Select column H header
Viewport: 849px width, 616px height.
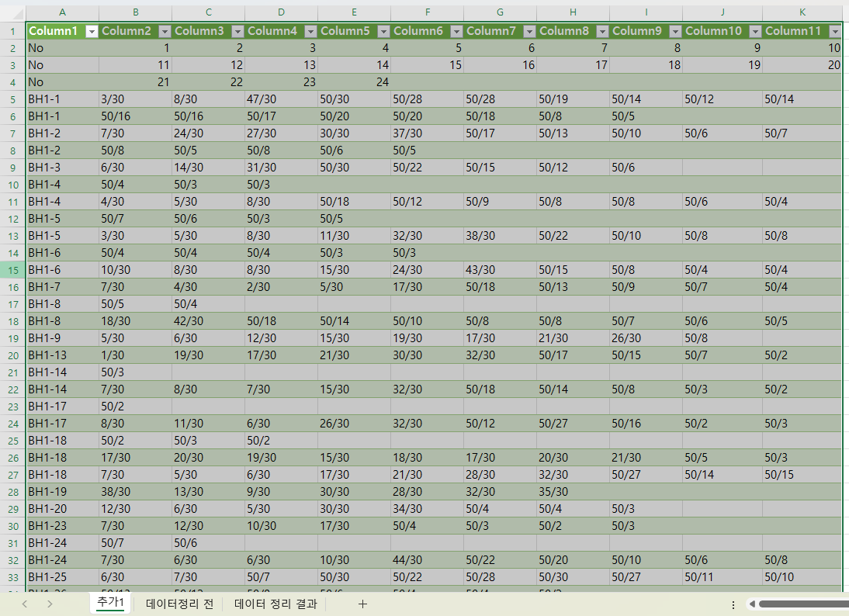573,12
